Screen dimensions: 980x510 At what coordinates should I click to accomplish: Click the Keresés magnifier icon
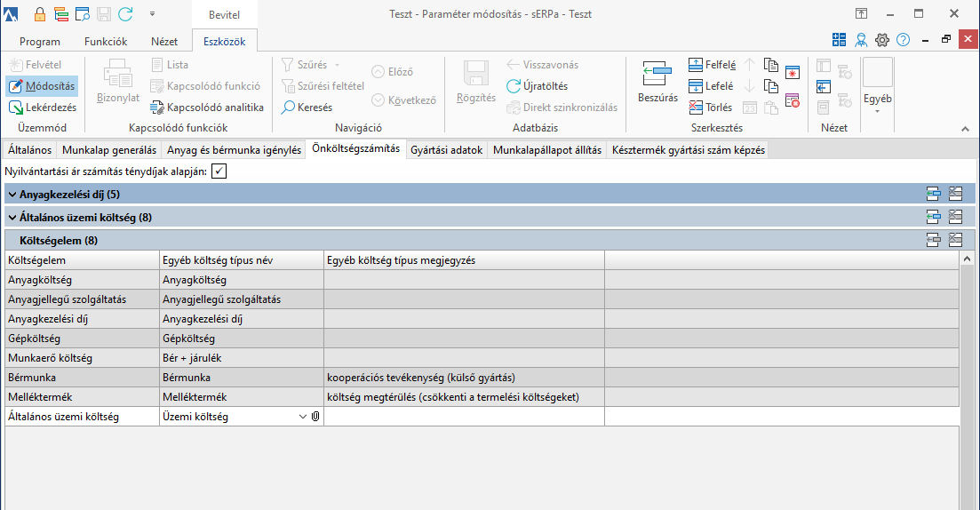(289, 108)
